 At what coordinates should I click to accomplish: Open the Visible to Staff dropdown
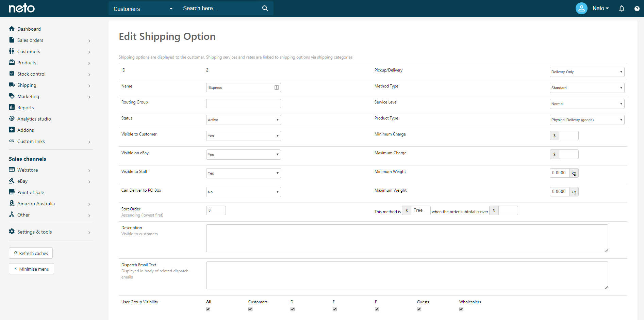pyautogui.click(x=244, y=173)
